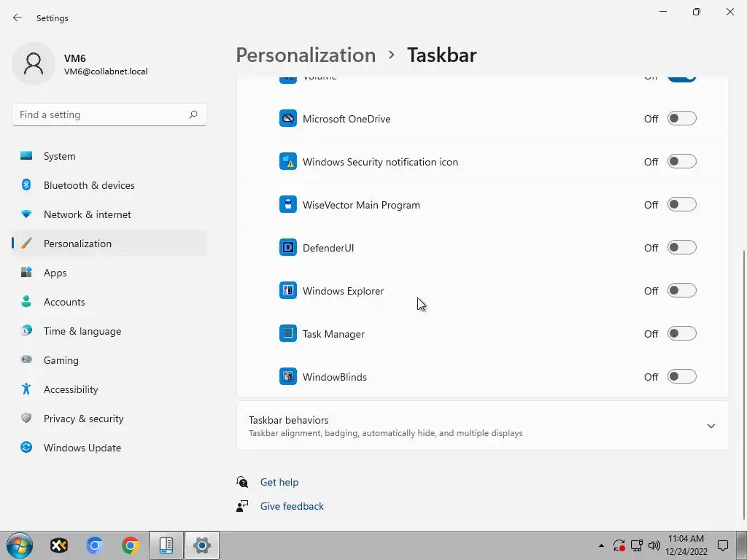Viewport: 747px width, 560px height.
Task: Go back with the arrow icon
Action: [x=18, y=17]
